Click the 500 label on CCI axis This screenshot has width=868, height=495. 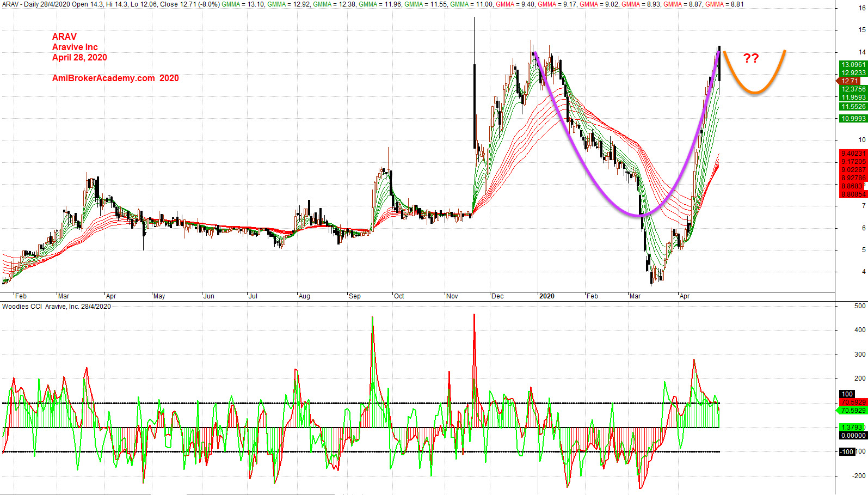(x=860, y=306)
